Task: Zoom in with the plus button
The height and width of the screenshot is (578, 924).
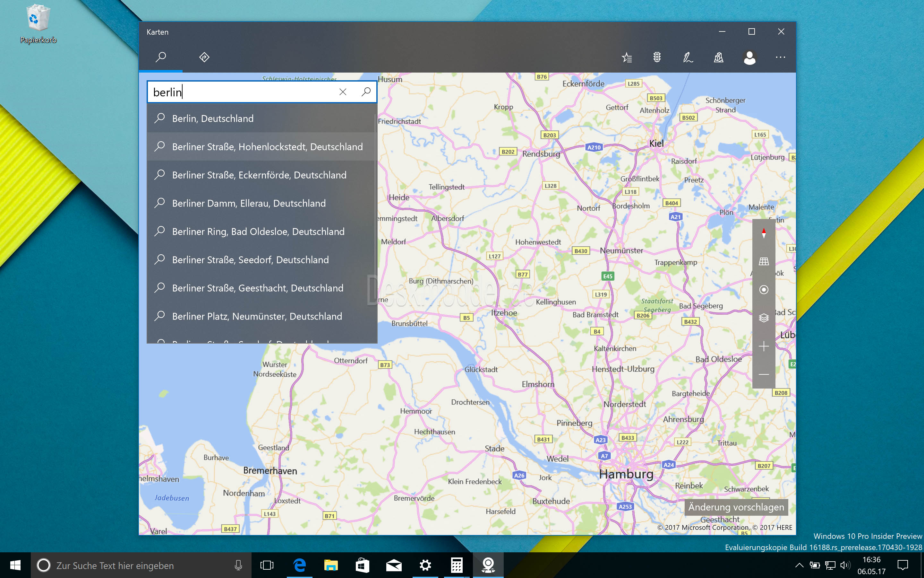Action: pyautogui.click(x=764, y=346)
